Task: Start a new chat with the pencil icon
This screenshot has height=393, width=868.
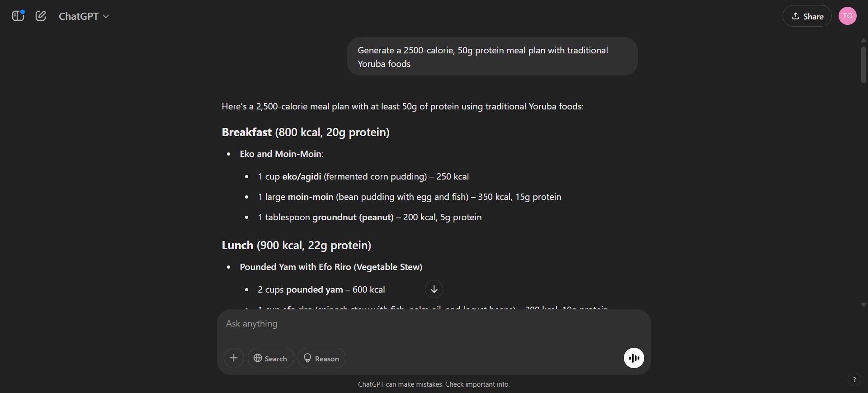Action: 41,16
